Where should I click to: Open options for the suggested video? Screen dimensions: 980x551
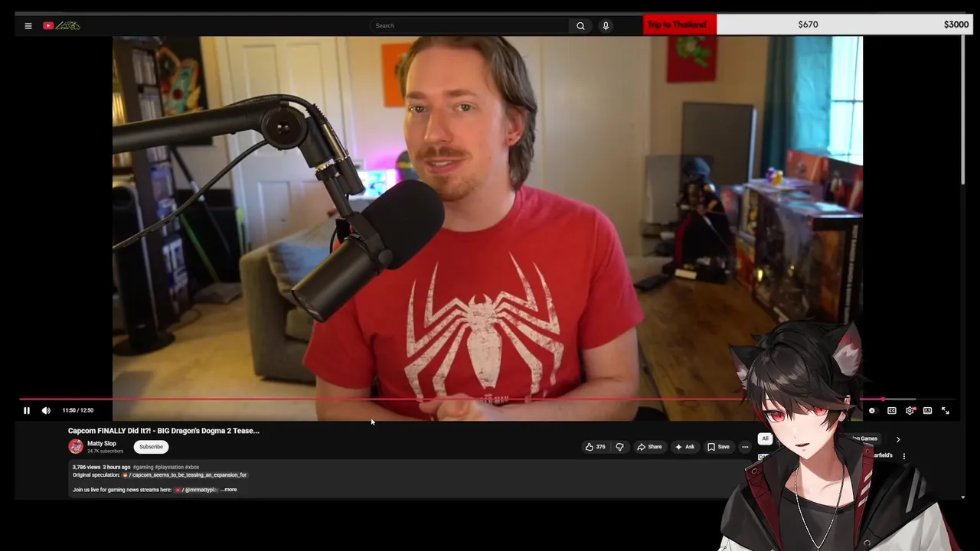904,456
